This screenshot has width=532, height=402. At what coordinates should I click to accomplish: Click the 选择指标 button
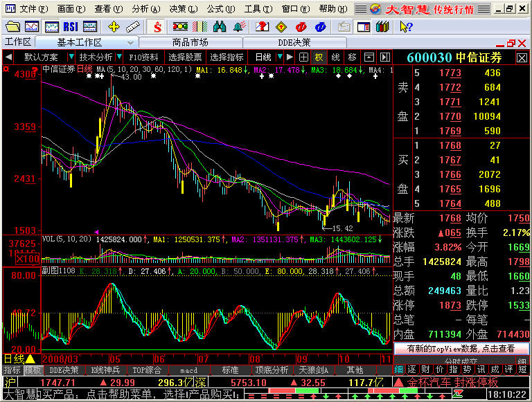tap(227, 57)
